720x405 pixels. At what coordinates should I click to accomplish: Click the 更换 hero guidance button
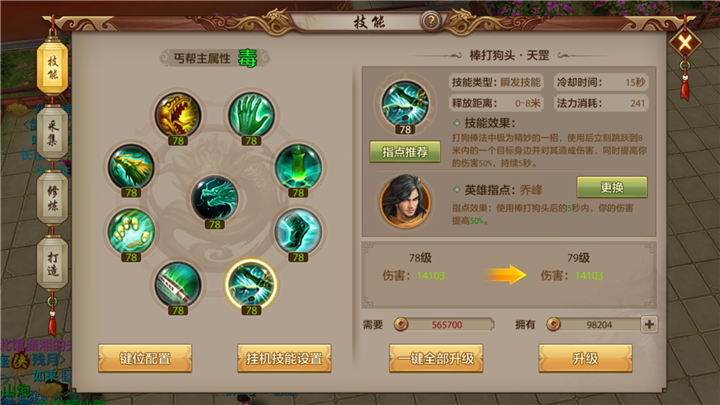coord(612,187)
